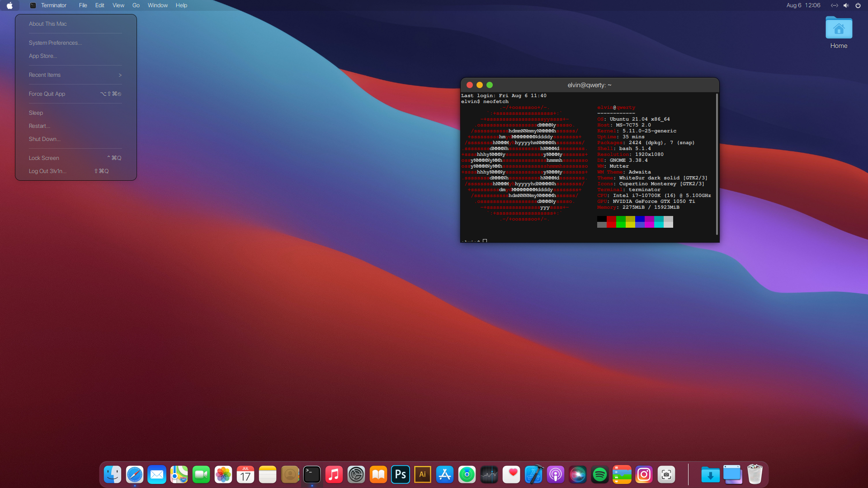Image resolution: width=868 pixels, height=488 pixels.
Task: Click the blue color block in neofetch
Action: click(x=640, y=222)
